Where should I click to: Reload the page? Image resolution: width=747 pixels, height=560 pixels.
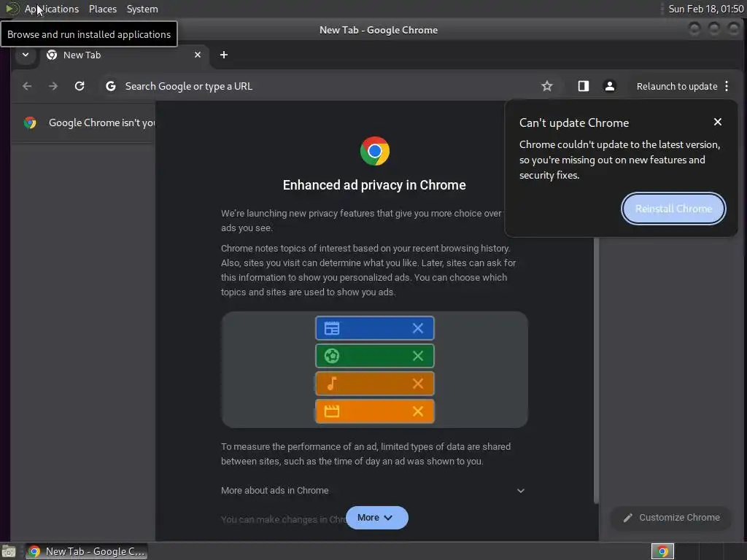pos(80,86)
